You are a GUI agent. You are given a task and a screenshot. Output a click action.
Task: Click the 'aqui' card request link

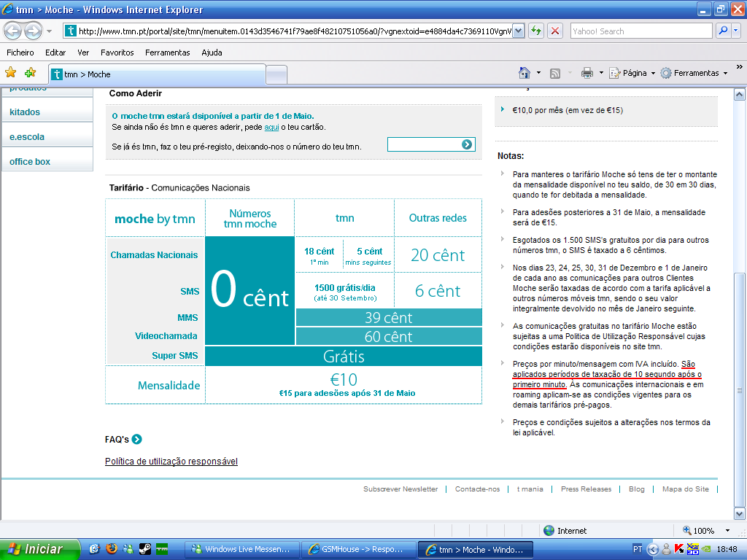pos(271,127)
